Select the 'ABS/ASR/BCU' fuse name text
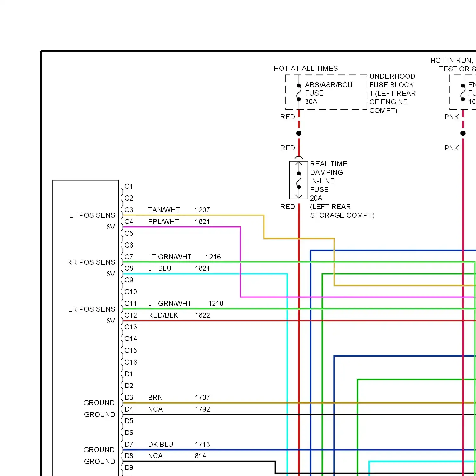Screen dimensions: 476x476 [x=328, y=85]
